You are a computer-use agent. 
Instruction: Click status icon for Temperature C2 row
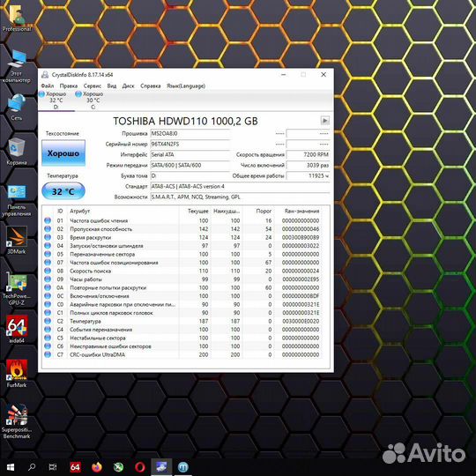coord(48,321)
